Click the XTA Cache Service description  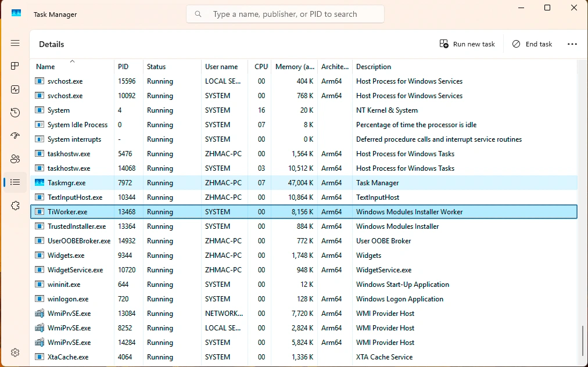click(384, 357)
